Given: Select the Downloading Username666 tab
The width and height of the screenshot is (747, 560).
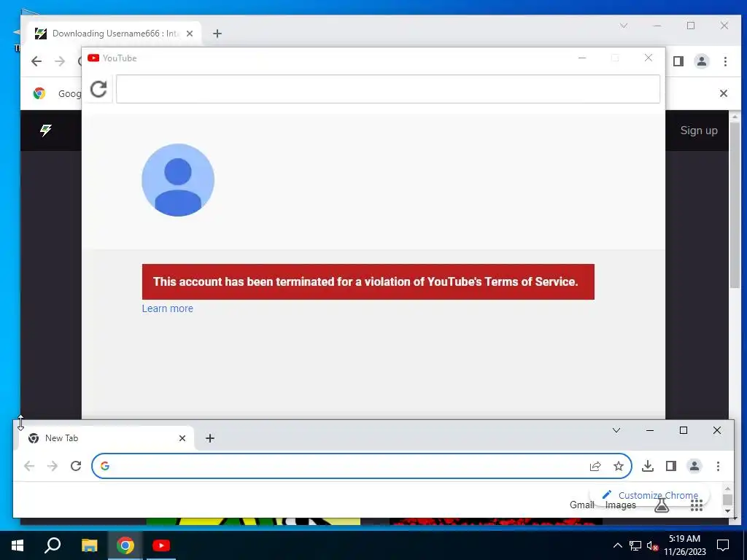Looking at the screenshot, I should (116, 34).
